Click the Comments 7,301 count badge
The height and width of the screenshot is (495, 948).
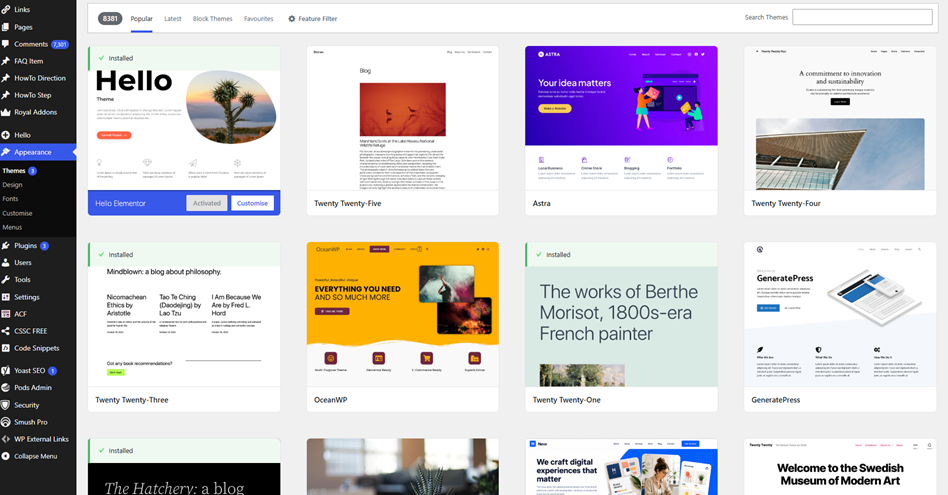pos(60,44)
